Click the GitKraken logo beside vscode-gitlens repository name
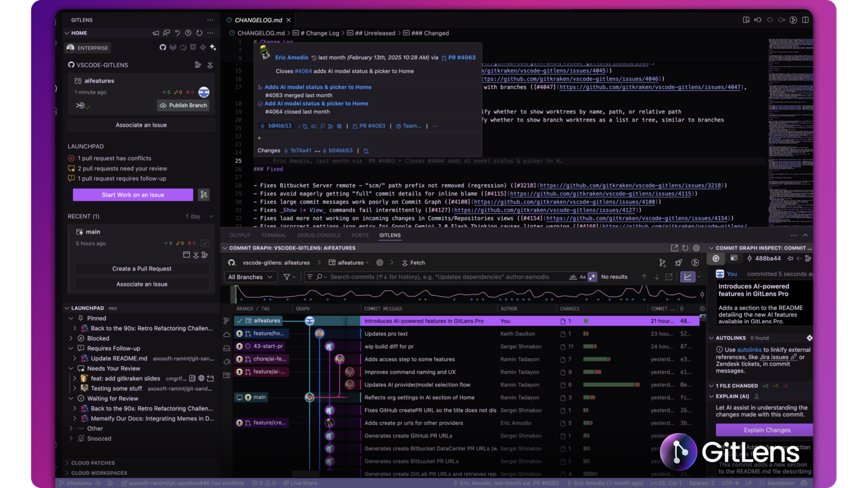Viewport: 868px width, 488px height. 233,262
